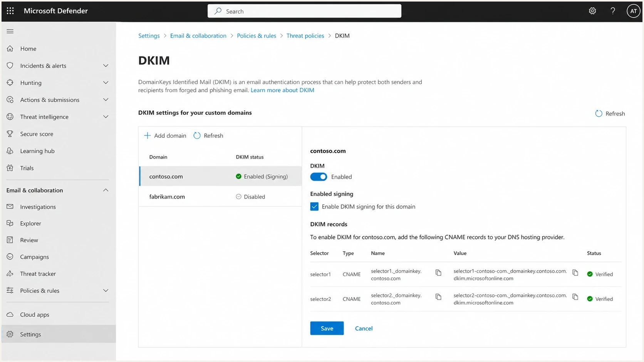
Task: Copy the selector2 Name record
Action: click(x=438, y=297)
